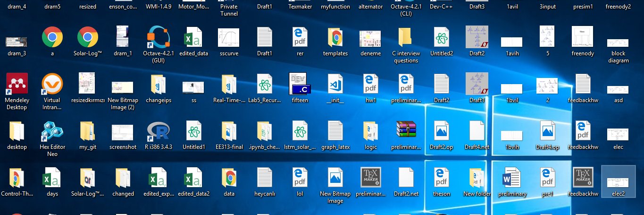Open block diagram image thumbnail
This screenshot has width=644, height=215.
[x=619, y=43]
